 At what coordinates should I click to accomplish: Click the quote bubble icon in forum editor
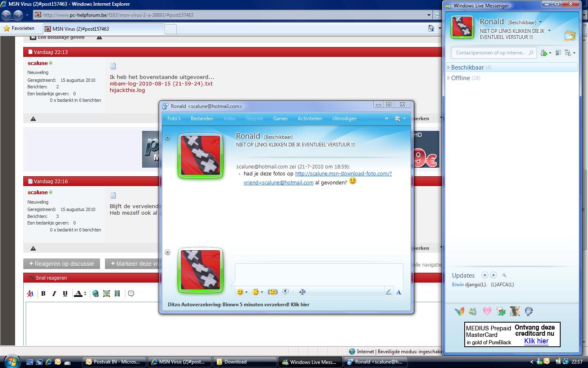click(x=131, y=294)
